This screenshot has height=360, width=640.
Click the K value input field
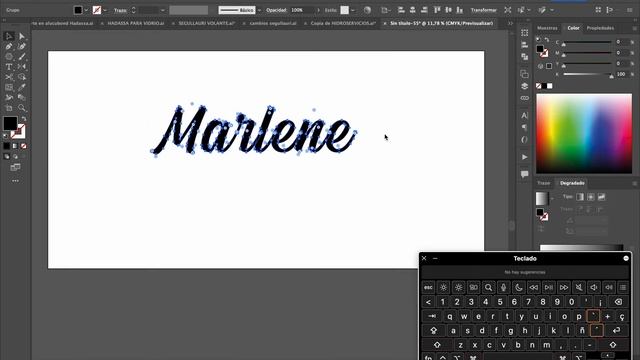621,74
